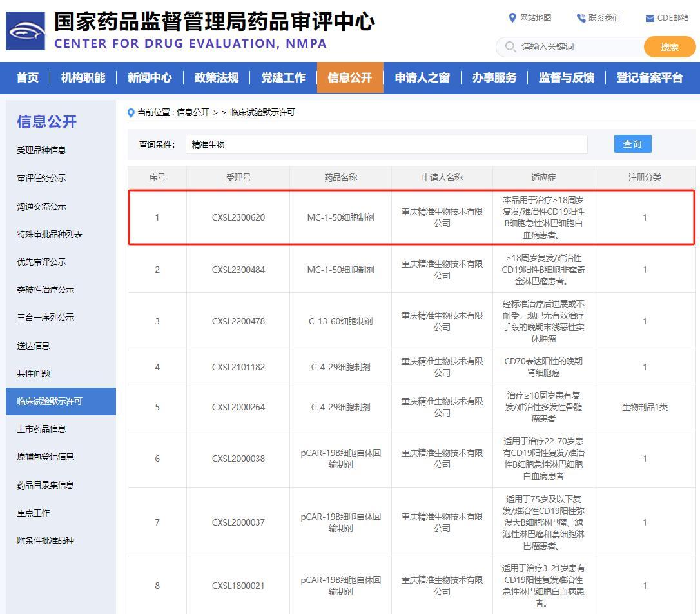Click the CDE logo icon

(x=26, y=31)
